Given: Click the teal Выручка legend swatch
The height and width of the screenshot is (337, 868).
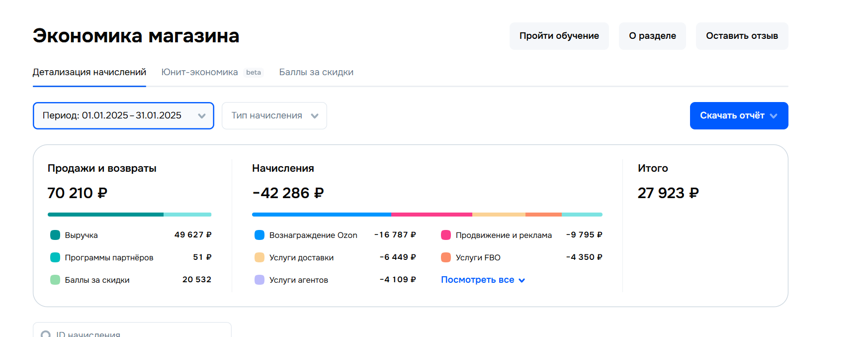Looking at the screenshot, I should (x=55, y=235).
